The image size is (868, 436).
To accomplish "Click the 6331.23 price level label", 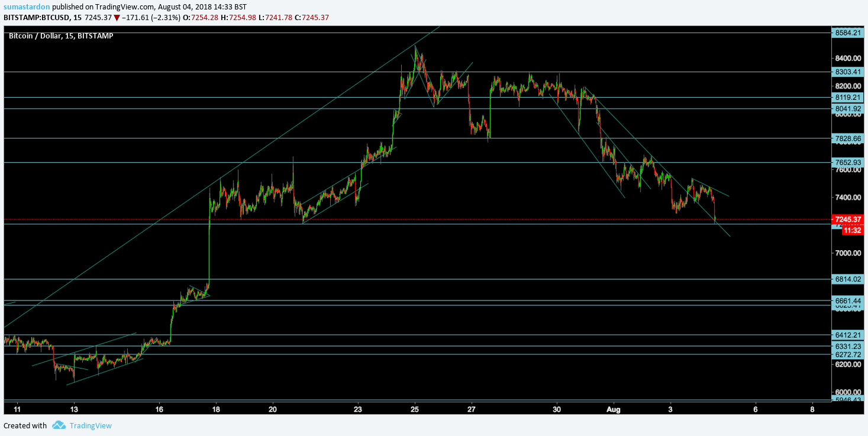I will coord(847,346).
